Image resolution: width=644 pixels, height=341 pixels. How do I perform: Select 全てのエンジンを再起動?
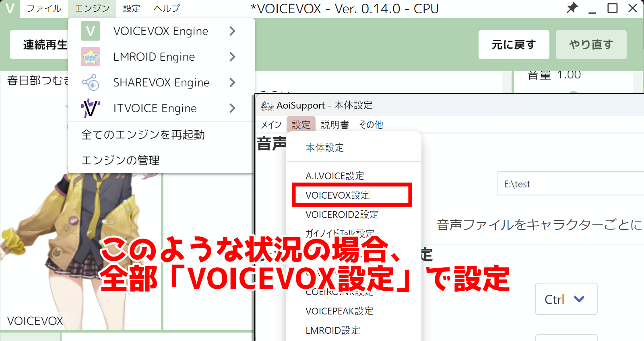pyautogui.click(x=161, y=135)
